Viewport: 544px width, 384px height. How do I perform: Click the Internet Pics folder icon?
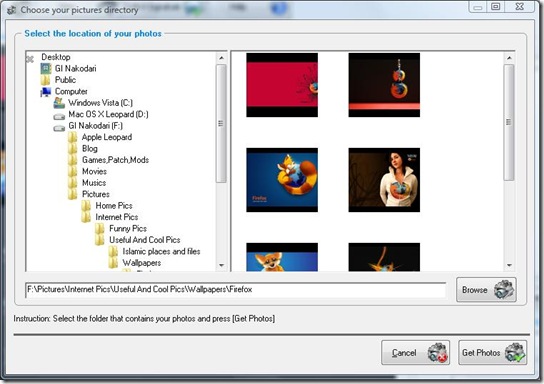tap(86, 217)
